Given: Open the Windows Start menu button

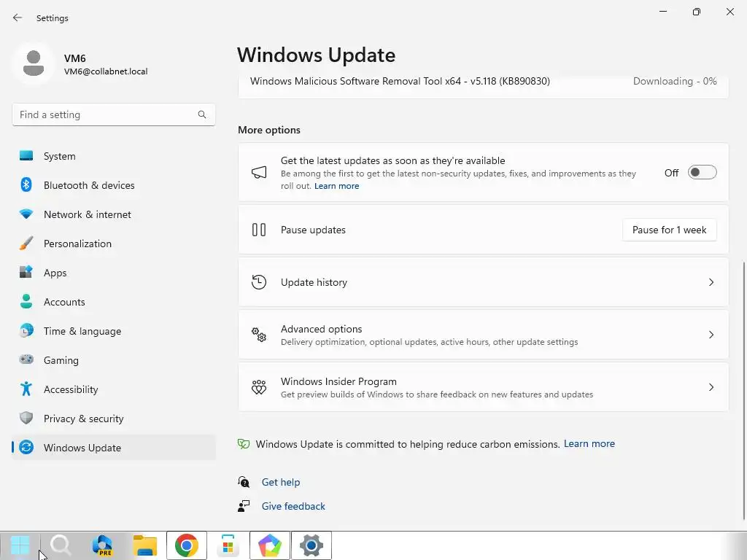Looking at the screenshot, I should click(20, 545).
